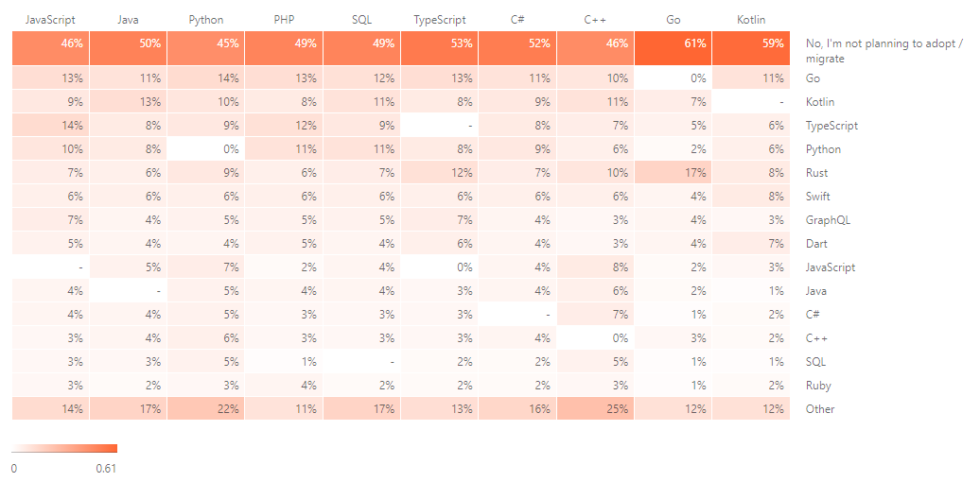Click the Swift row label
980x482 pixels.
tap(818, 197)
